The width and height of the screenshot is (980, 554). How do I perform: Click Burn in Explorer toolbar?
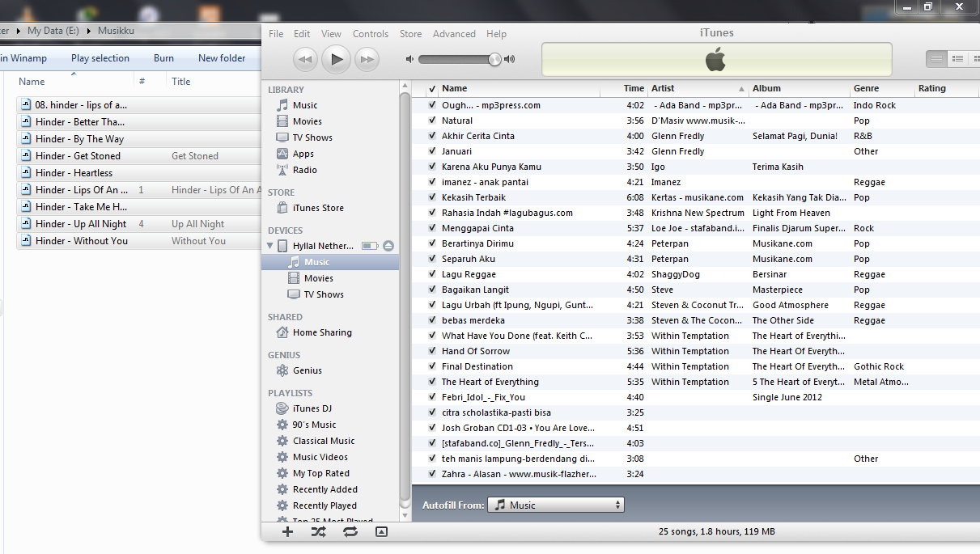coord(163,58)
